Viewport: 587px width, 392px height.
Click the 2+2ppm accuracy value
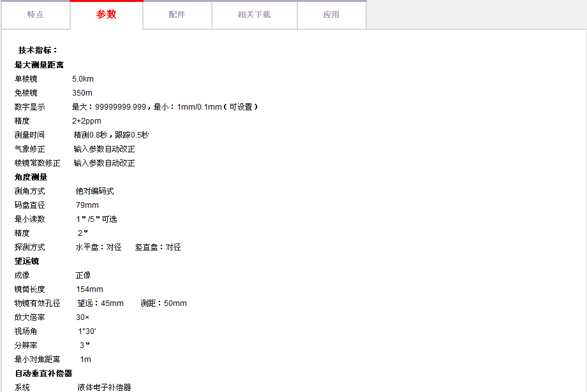coord(87,121)
